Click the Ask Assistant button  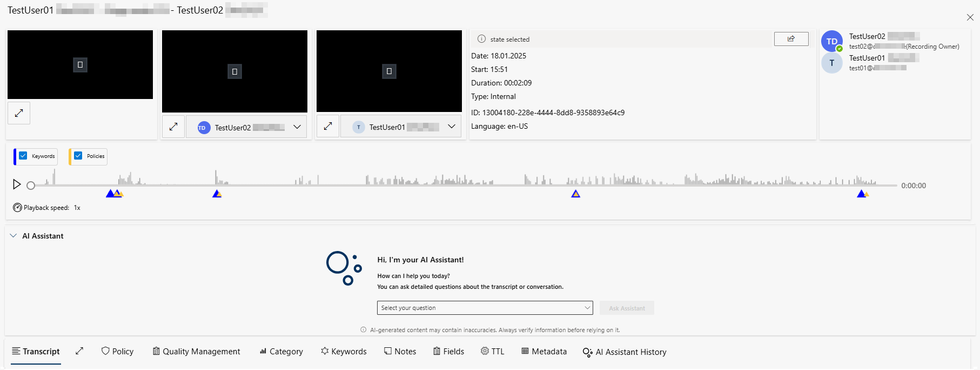pyautogui.click(x=627, y=308)
